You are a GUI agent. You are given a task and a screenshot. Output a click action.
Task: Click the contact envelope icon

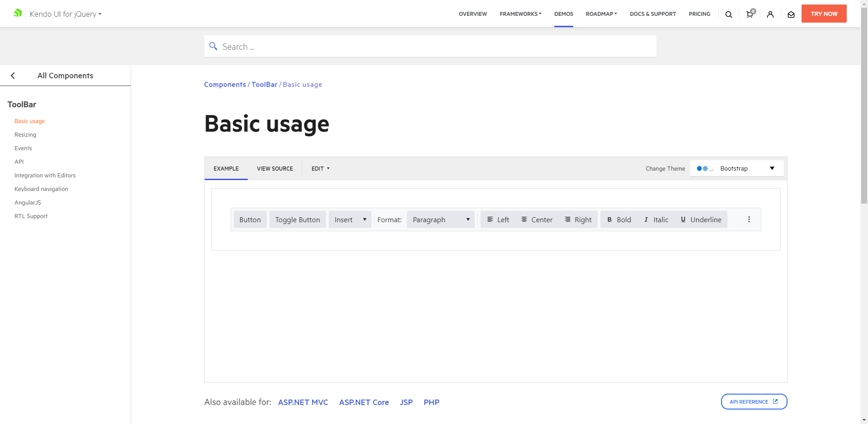pyautogui.click(x=791, y=14)
